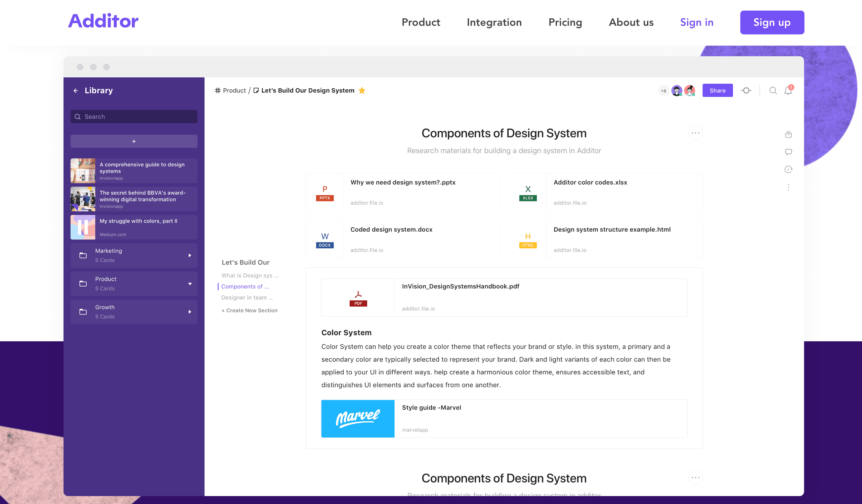Screen dimensions: 862x504
Task: Click the Marketing folder icon
Action: (x=83, y=255)
